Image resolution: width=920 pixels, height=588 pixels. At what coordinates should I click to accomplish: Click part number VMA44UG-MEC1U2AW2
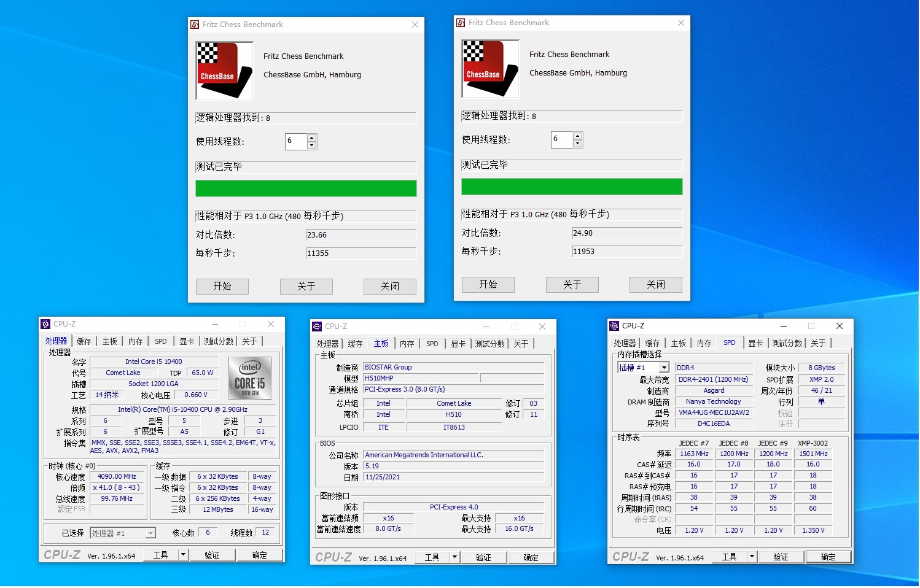(x=714, y=412)
